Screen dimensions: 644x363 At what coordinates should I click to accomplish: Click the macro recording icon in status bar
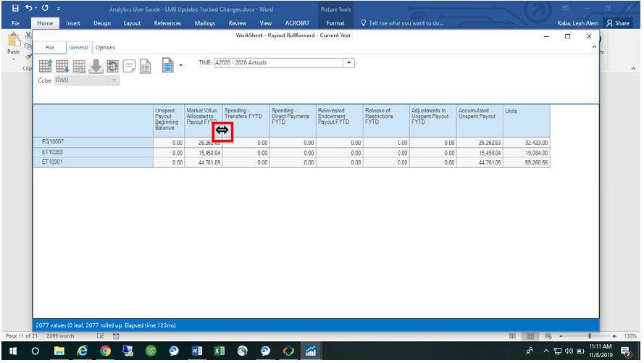click(116, 336)
